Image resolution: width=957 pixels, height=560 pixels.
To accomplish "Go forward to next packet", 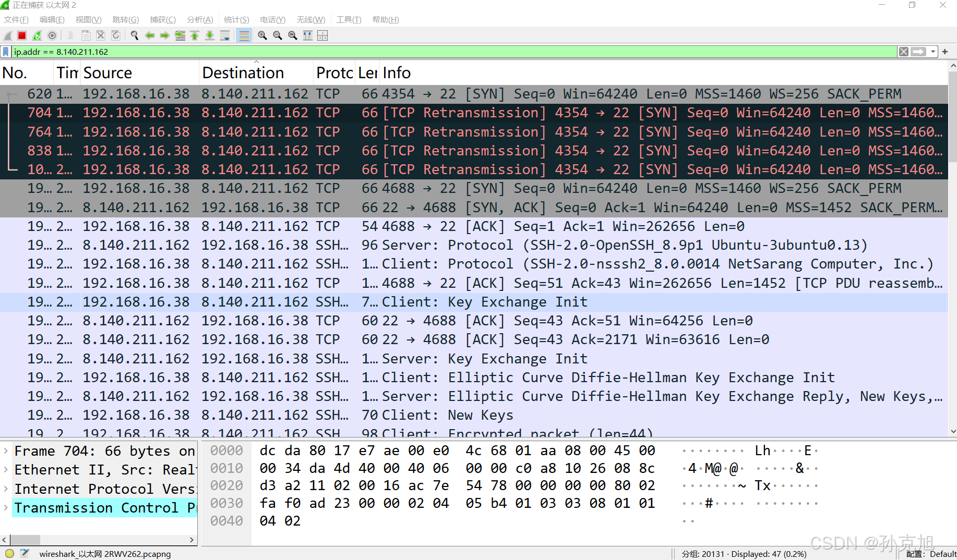I will point(165,35).
